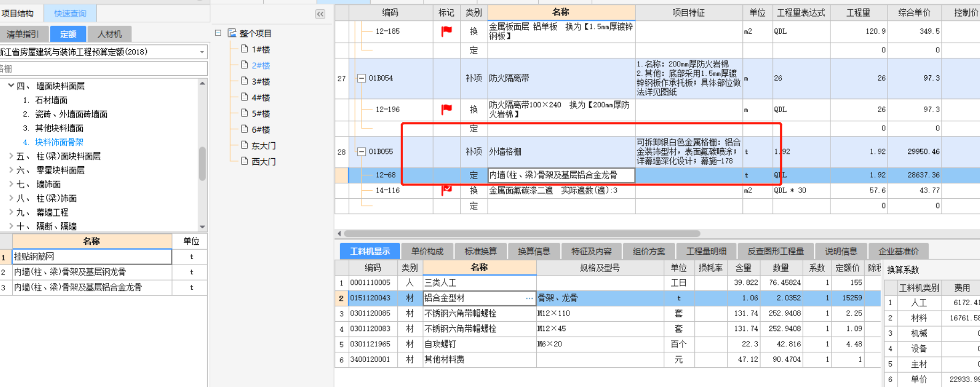Expand the 六、零星块料面层 chapter

point(11,170)
